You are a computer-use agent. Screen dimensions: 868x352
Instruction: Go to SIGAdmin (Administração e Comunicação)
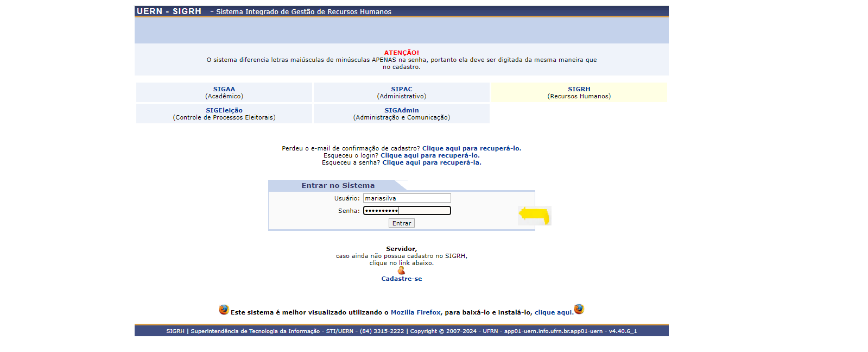tap(402, 114)
